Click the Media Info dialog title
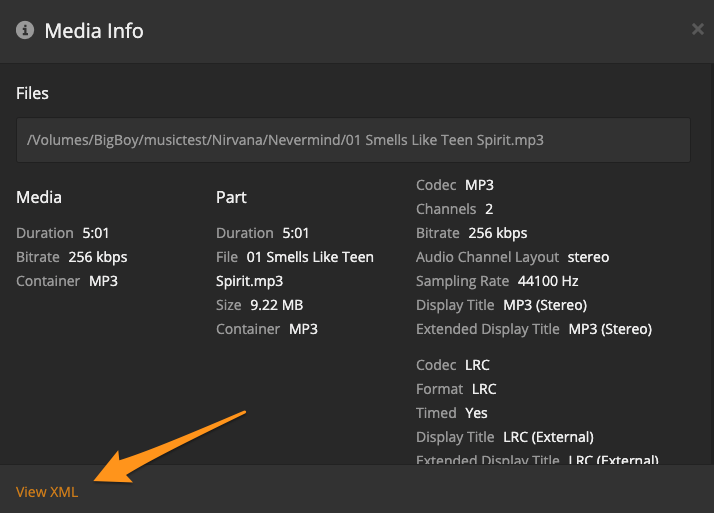Image resolution: width=714 pixels, height=513 pixels. pos(94,31)
